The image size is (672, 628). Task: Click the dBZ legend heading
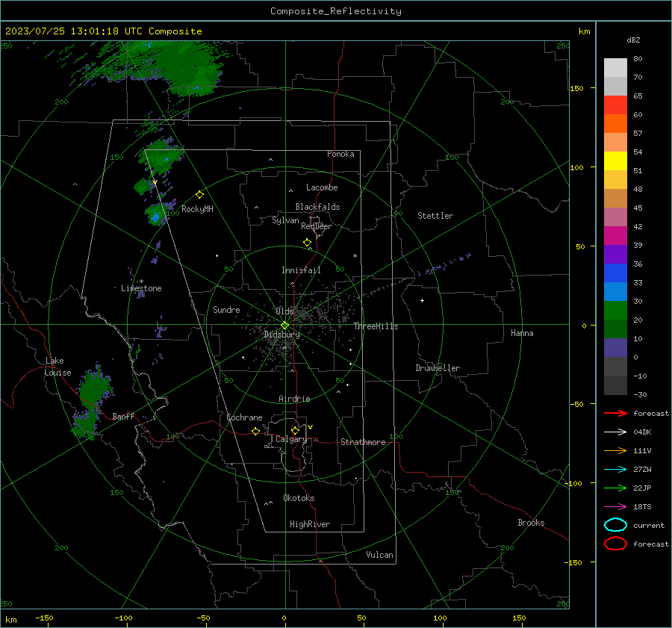coord(633,40)
